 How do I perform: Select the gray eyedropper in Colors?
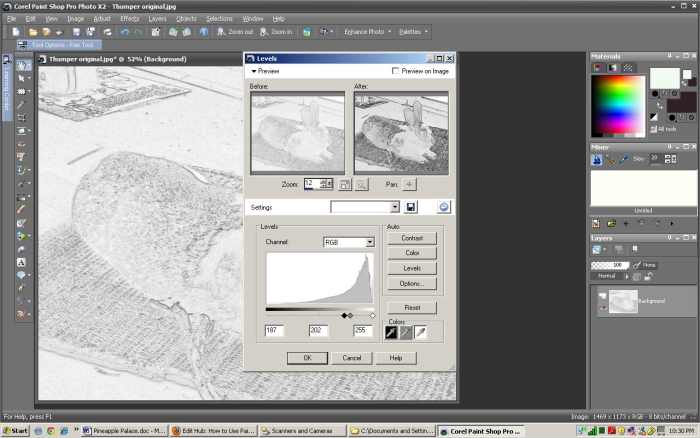[x=406, y=332]
